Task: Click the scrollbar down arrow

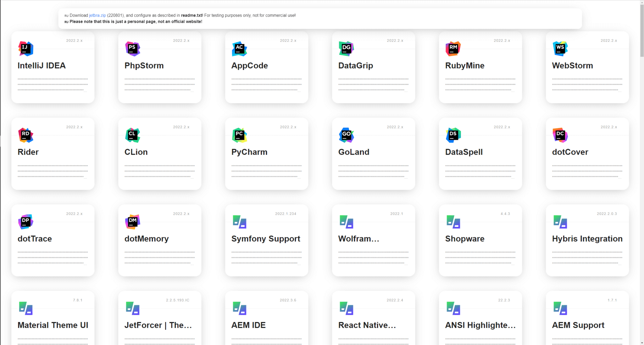Action: coord(641,342)
